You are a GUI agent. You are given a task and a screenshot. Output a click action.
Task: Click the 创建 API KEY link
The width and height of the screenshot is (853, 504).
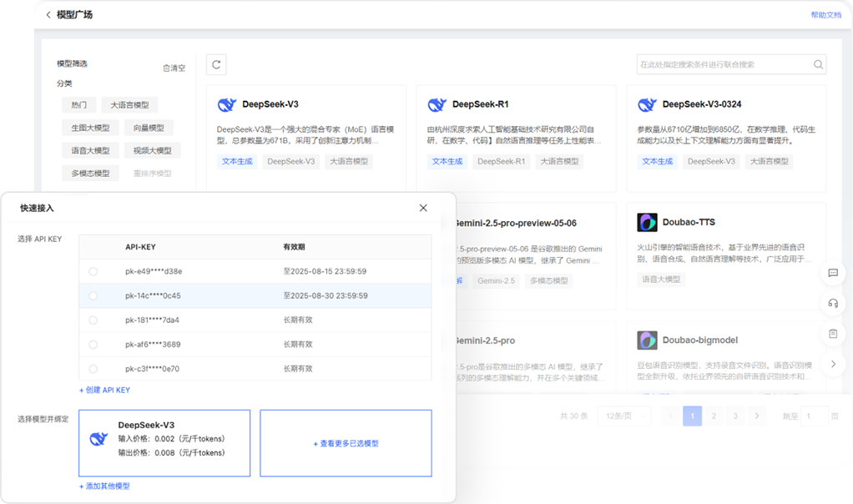point(104,390)
